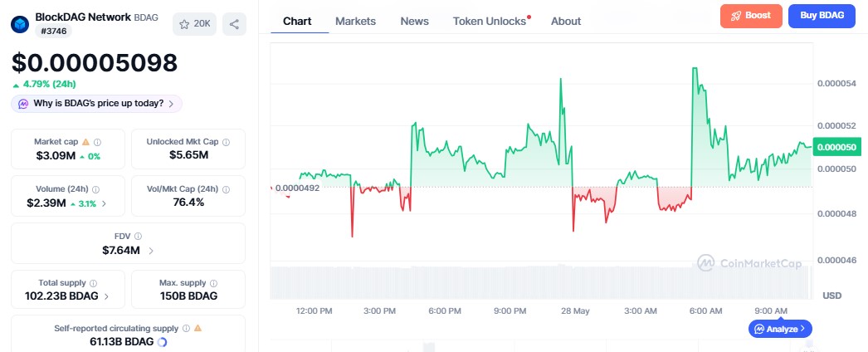868x352 pixels.
Task: Click the Buy BDAG button
Action: pos(822,16)
